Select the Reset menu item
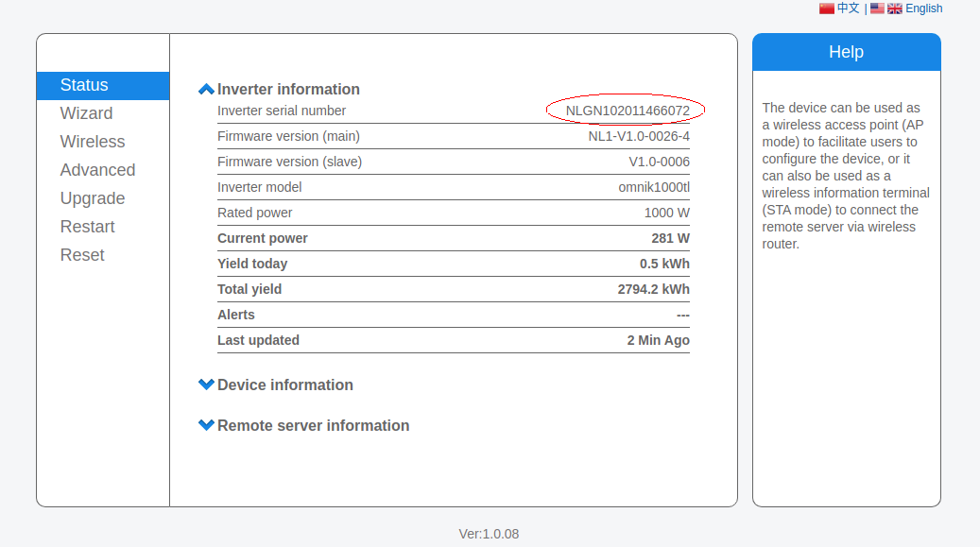 (x=82, y=255)
